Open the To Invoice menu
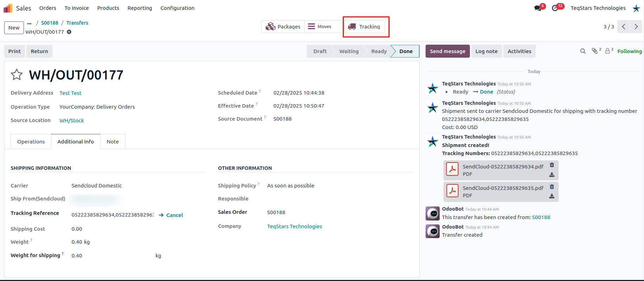Viewport: 644px width, 281px height. [x=77, y=8]
